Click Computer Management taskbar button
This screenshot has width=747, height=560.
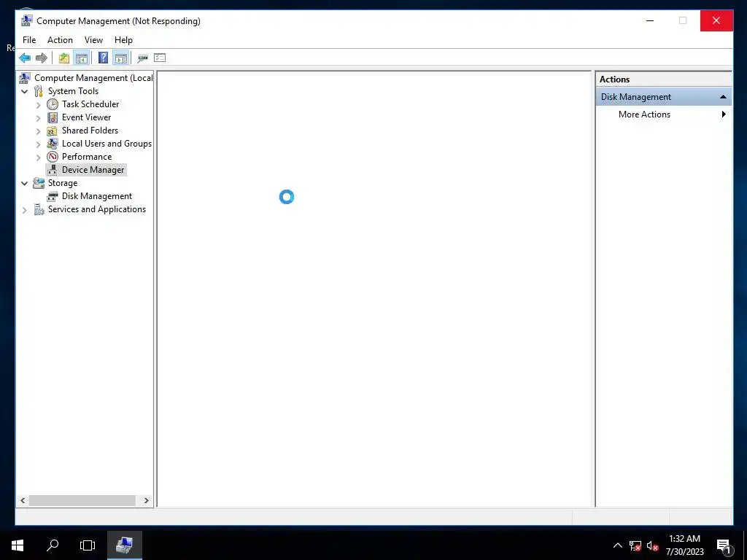[x=124, y=545]
